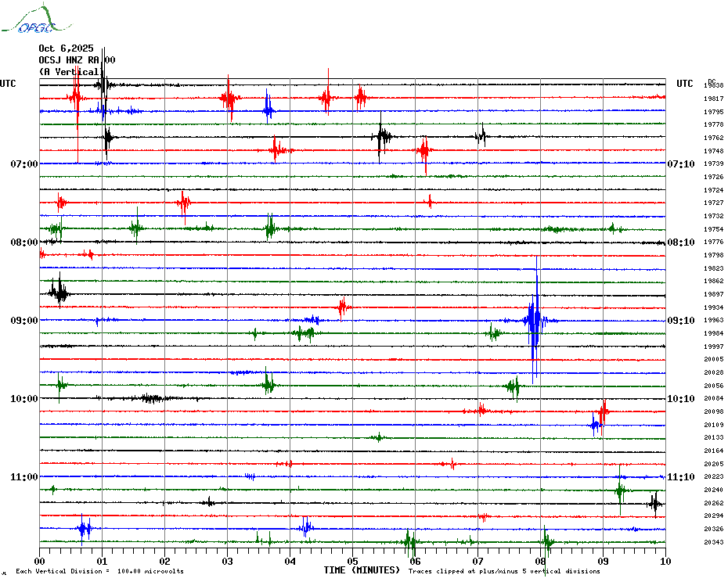This screenshot has height=582, width=728.
Task: Click the Each Vertical Division scale note
Action: pos(100,572)
